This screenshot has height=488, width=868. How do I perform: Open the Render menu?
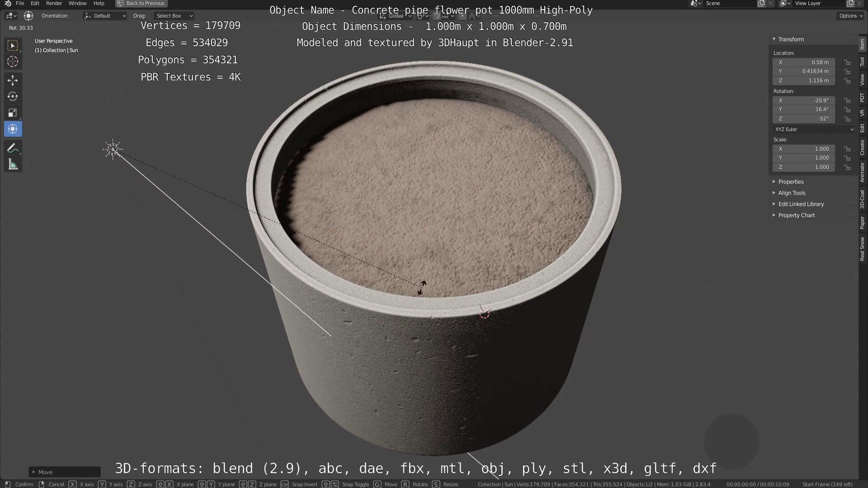coord(54,3)
